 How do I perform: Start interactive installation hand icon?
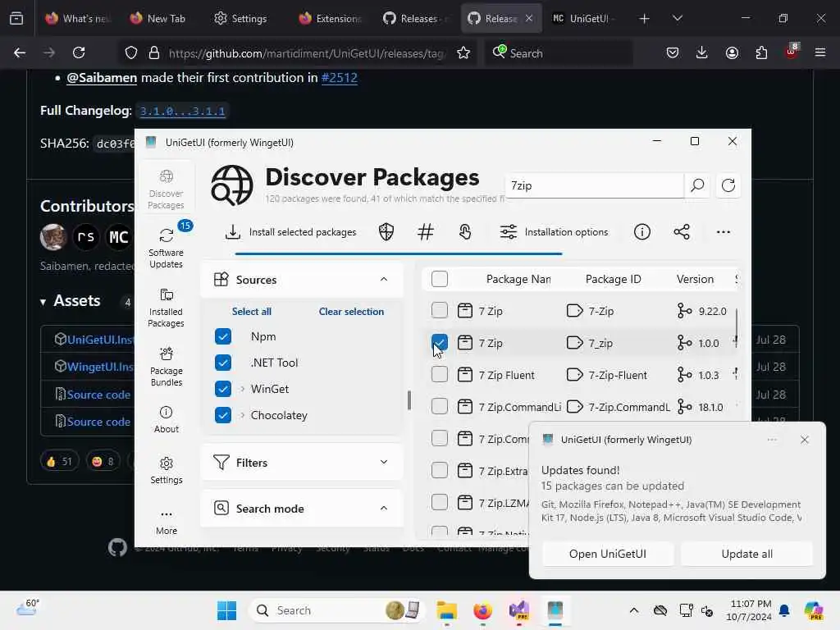click(465, 232)
